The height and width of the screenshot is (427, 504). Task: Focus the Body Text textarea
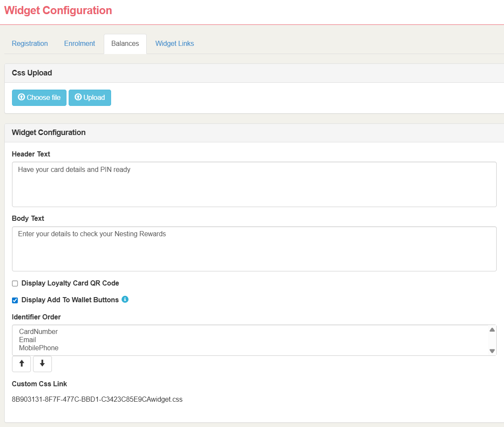(x=254, y=249)
